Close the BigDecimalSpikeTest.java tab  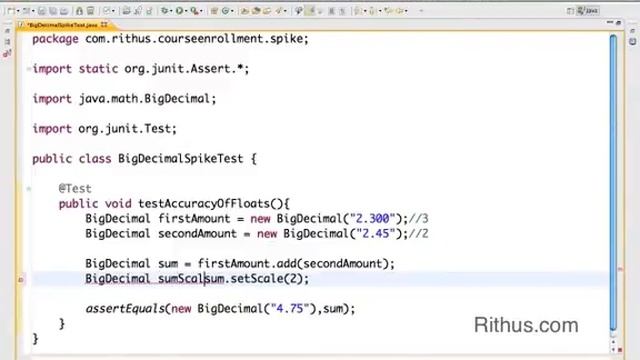[104, 25]
